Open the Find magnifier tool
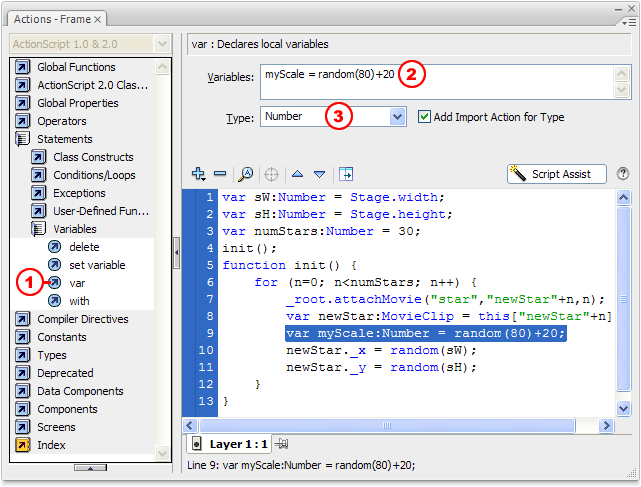Image resolution: width=641 pixels, height=487 pixels. tap(246, 174)
